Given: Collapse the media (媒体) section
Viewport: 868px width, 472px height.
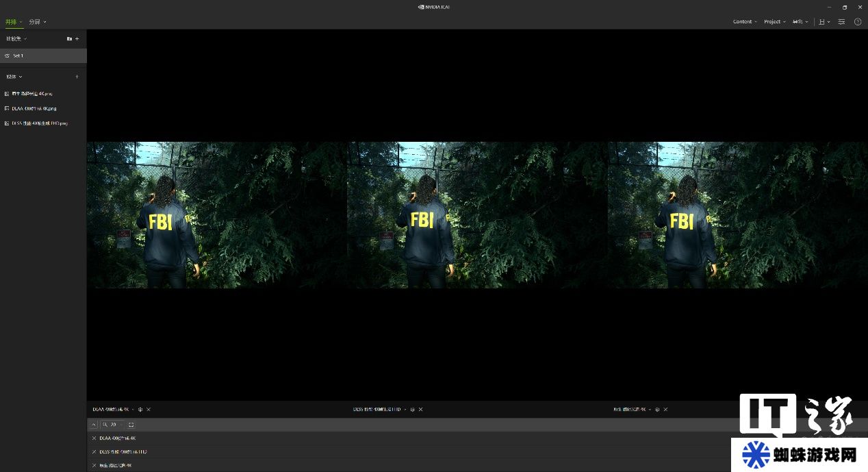Looking at the screenshot, I should point(14,77).
